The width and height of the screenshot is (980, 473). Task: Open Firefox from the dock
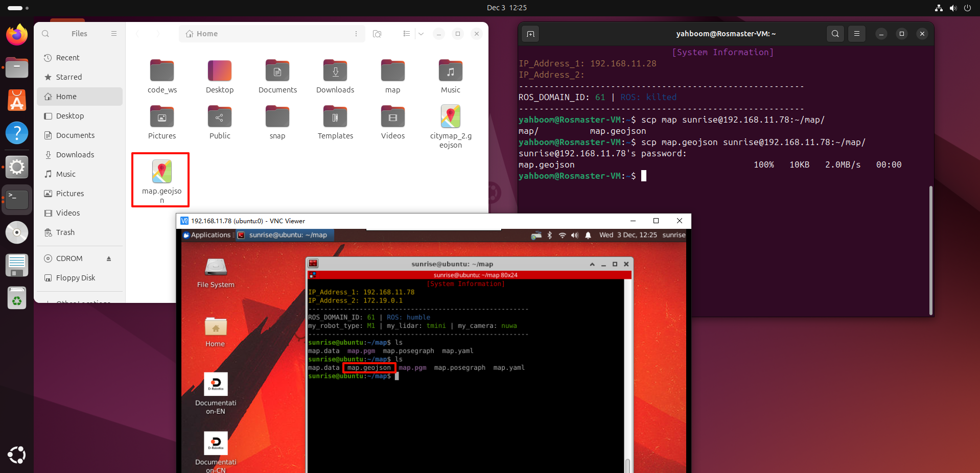(x=16, y=35)
